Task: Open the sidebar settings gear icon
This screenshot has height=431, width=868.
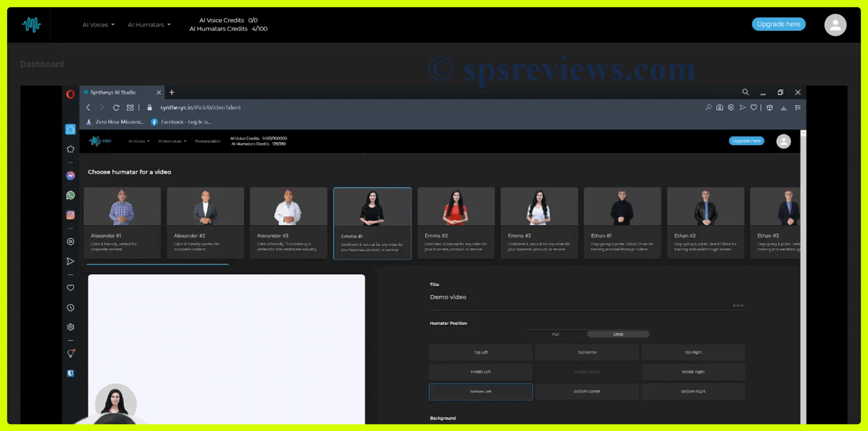Action: click(x=71, y=327)
